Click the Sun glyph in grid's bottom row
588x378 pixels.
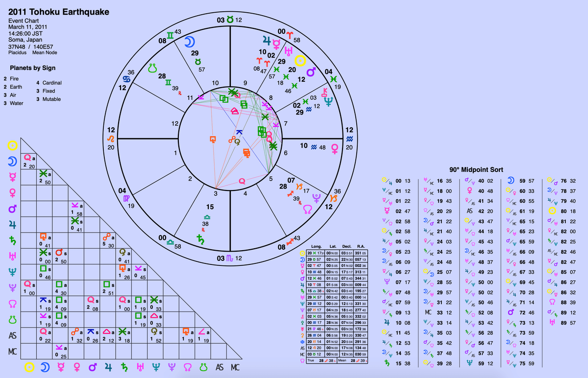pos(29,367)
